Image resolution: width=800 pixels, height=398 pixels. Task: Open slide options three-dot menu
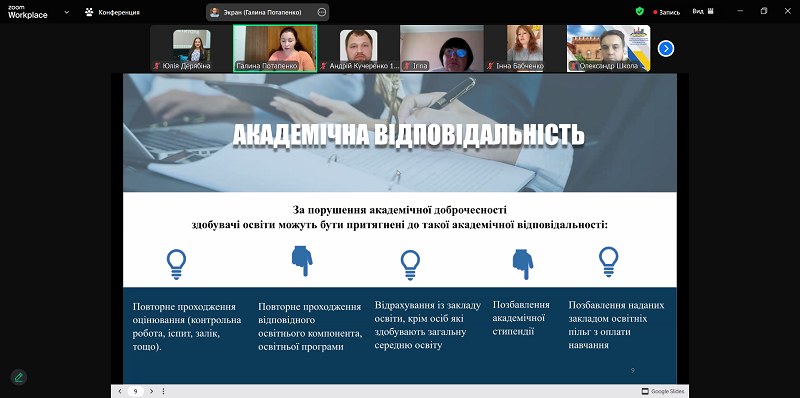163,391
